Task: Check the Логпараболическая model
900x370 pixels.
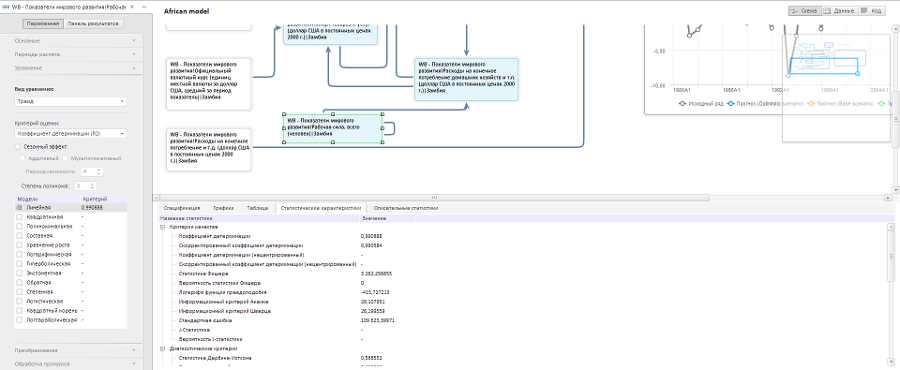Action: (x=20, y=320)
